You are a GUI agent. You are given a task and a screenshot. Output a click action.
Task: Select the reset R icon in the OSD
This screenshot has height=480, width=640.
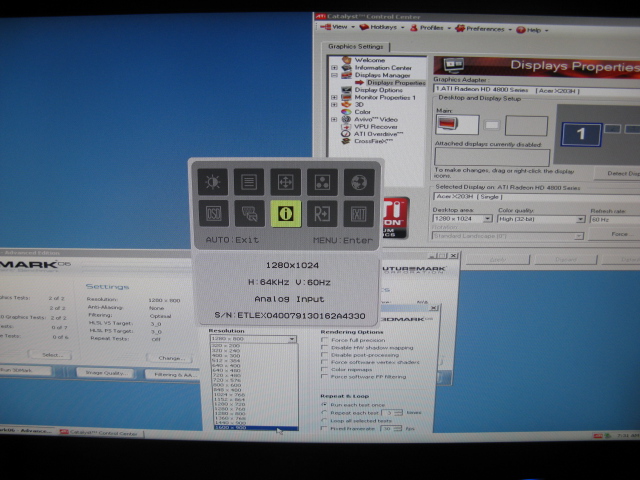coord(322,213)
